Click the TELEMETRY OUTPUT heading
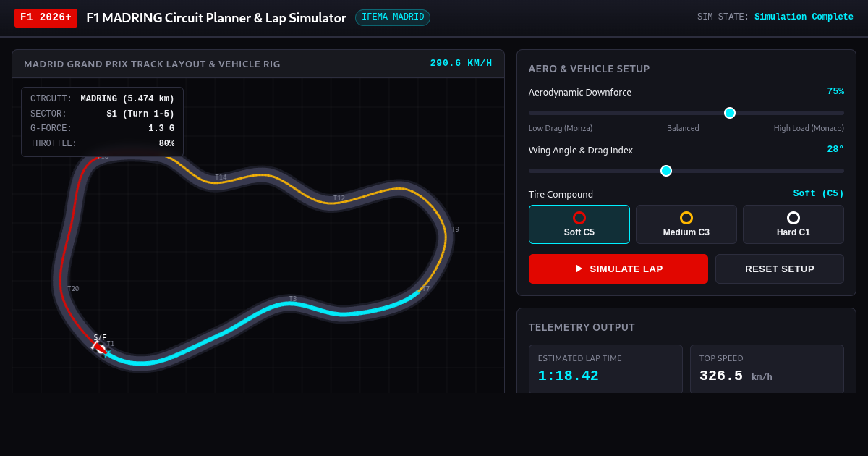The image size is (868, 456). tap(582, 327)
